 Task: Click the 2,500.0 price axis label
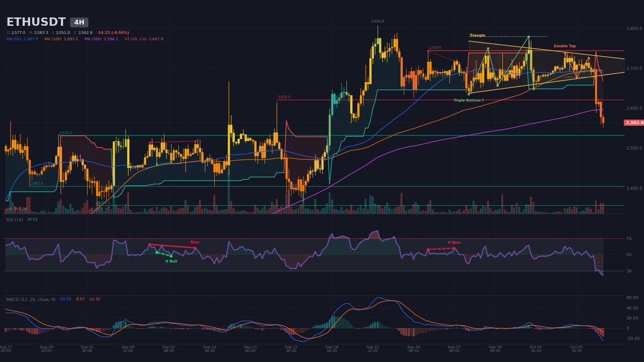634,148
